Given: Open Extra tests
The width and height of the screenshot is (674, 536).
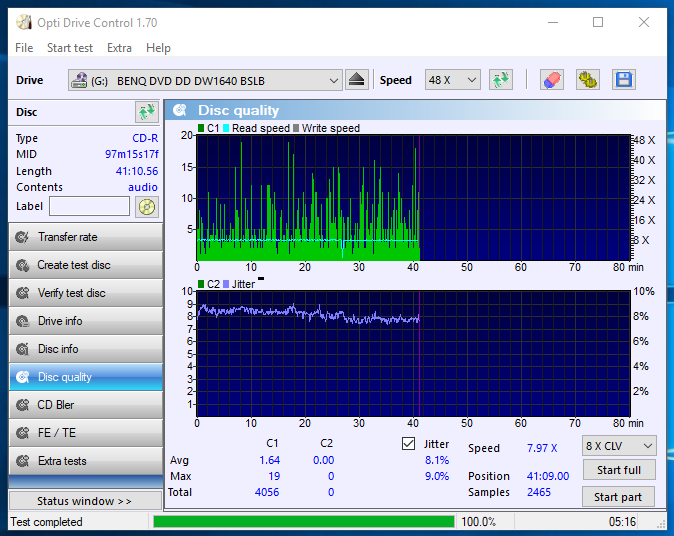Looking at the screenshot, I should click(86, 461).
